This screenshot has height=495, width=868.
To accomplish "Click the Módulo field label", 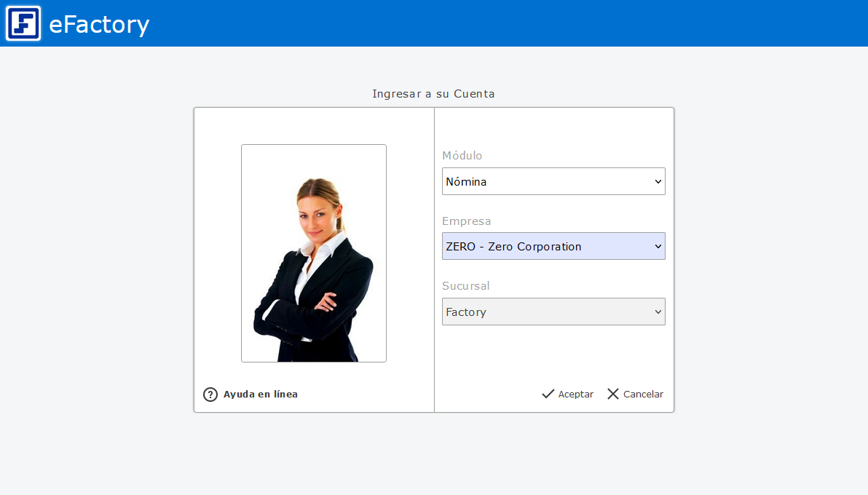I will [x=462, y=156].
